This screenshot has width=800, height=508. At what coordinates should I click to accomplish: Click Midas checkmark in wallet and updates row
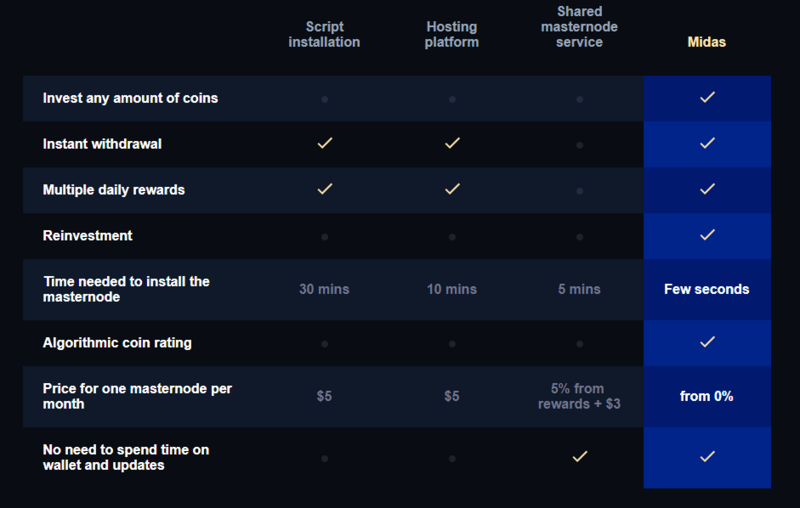click(x=707, y=456)
